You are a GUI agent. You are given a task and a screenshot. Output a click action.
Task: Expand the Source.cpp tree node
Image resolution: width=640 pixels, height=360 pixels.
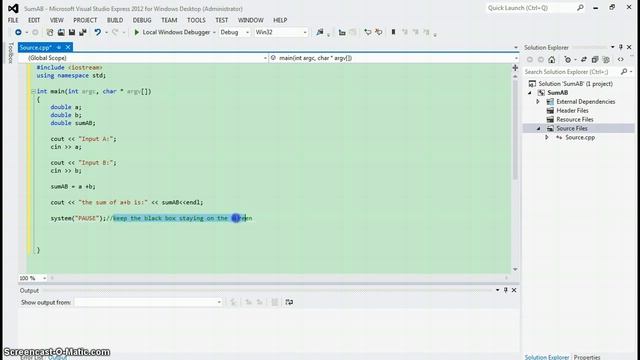tap(547, 138)
